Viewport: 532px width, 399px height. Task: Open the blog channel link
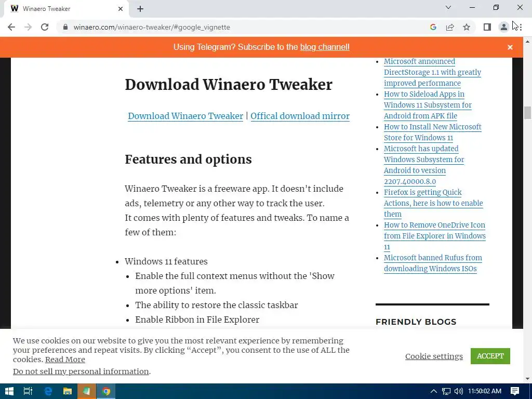coord(325,47)
